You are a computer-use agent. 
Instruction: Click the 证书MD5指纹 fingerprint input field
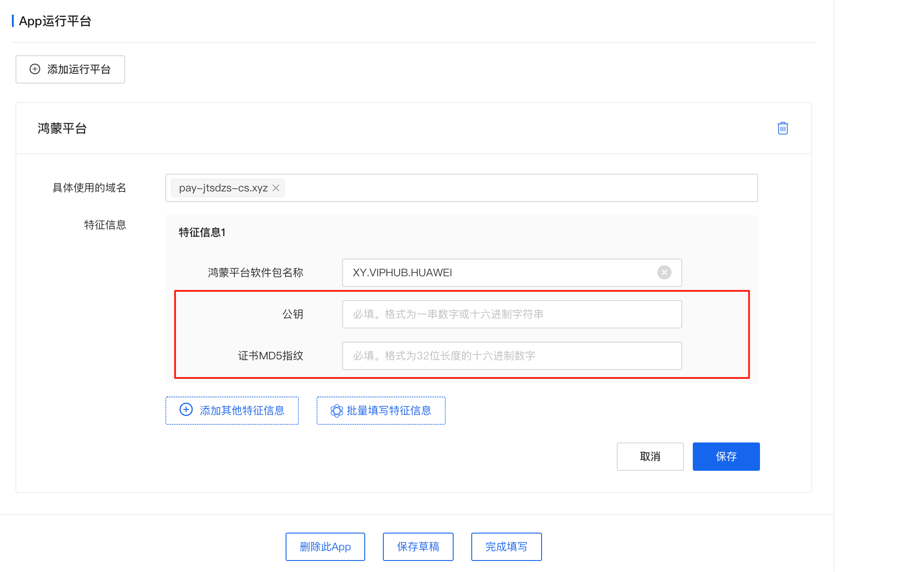click(512, 356)
